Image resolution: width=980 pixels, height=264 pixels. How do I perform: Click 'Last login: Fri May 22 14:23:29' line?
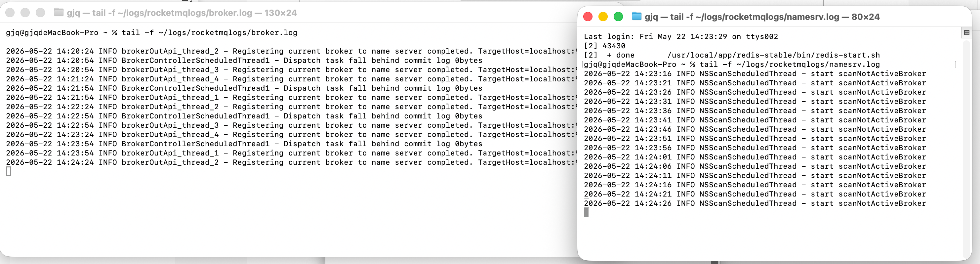coord(681,36)
